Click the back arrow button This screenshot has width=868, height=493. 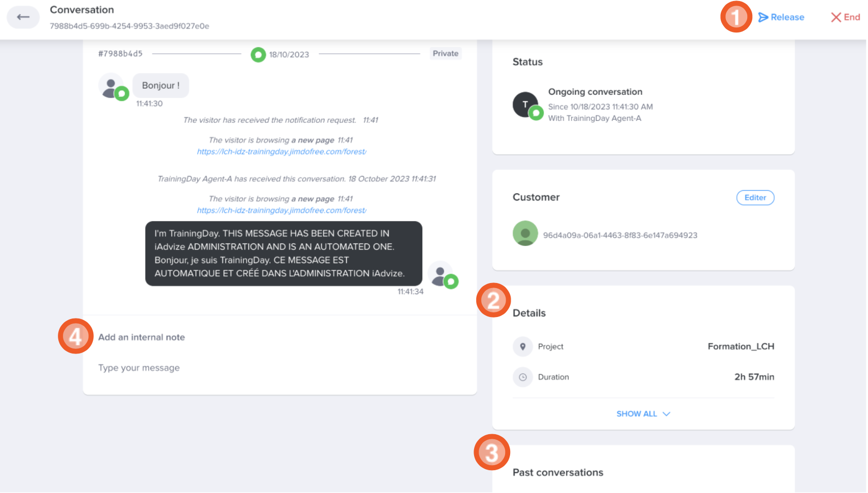23,17
